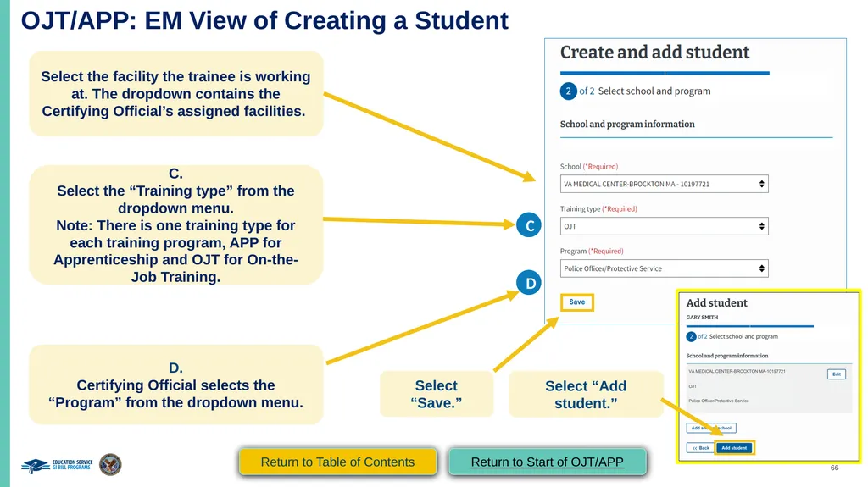Follow the Return to Start of OJT/APP link

click(x=547, y=462)
